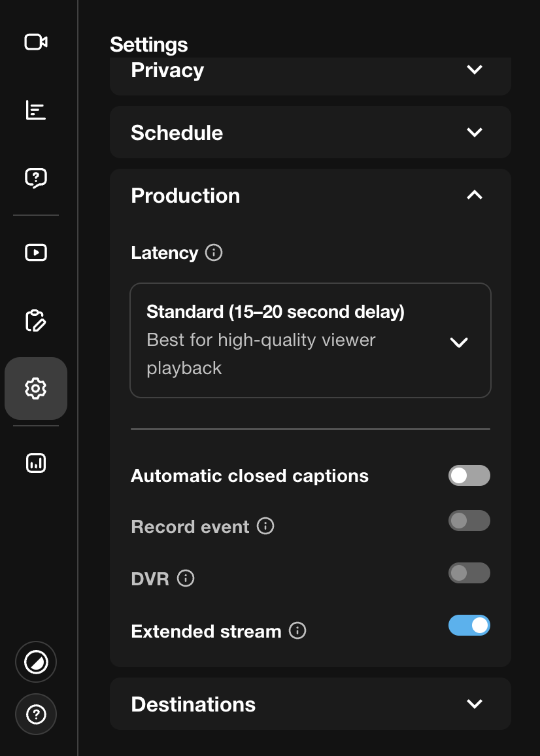
Task: Disable the Extended stream toggle
Action: 469,625
